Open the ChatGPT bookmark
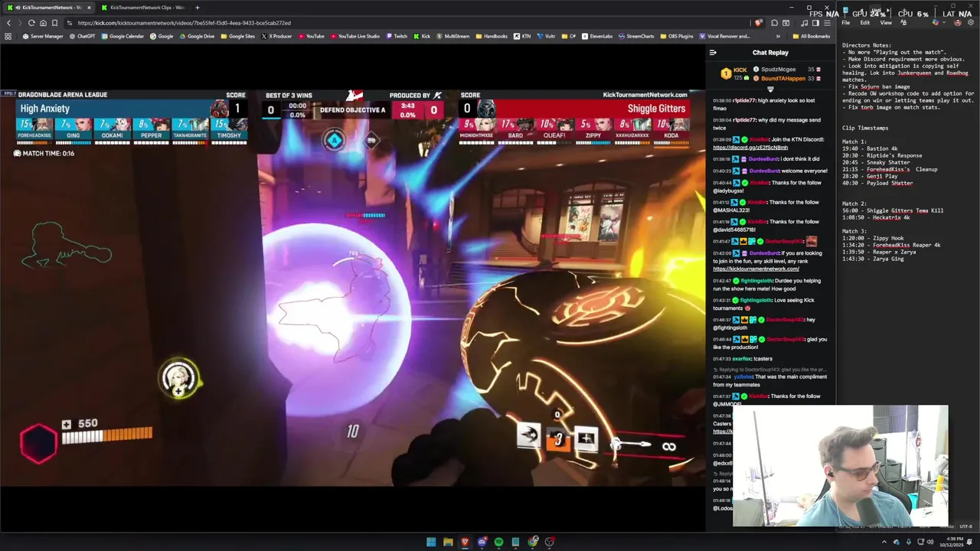 [81, 36]
